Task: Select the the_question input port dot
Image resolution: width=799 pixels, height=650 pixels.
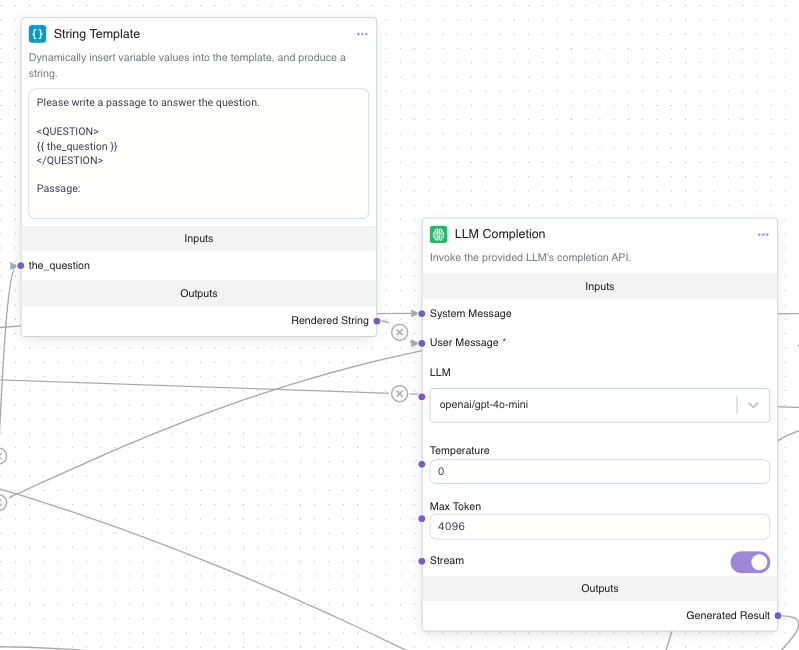Action: click(21, 266)
